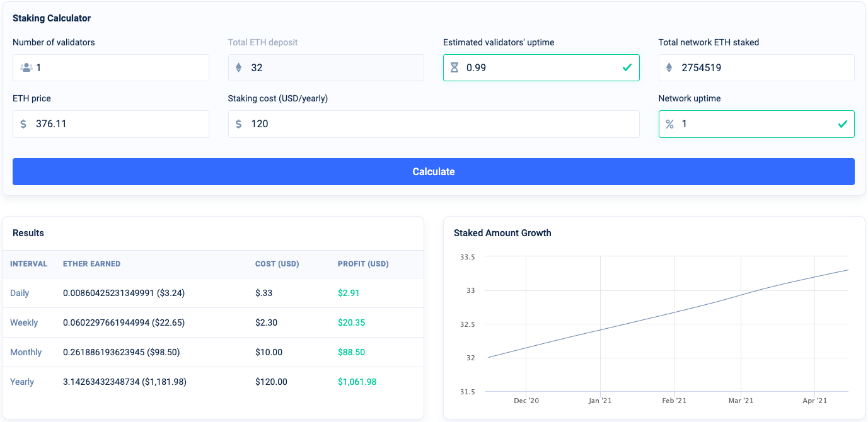Click the Calculate button

pyautogui.click(x=434, y=171)
